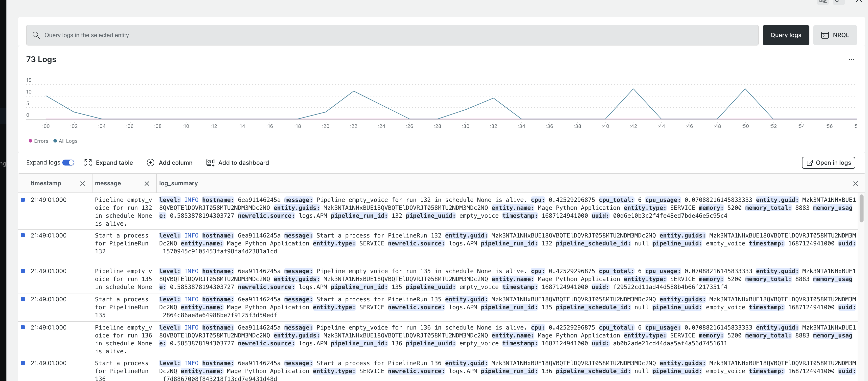This screenshot has width=868, height=381.
Task: Select blue marker of 'Start a process for PipelineRun 135' row
Action: pyautogui.click(x=23, y=299)
